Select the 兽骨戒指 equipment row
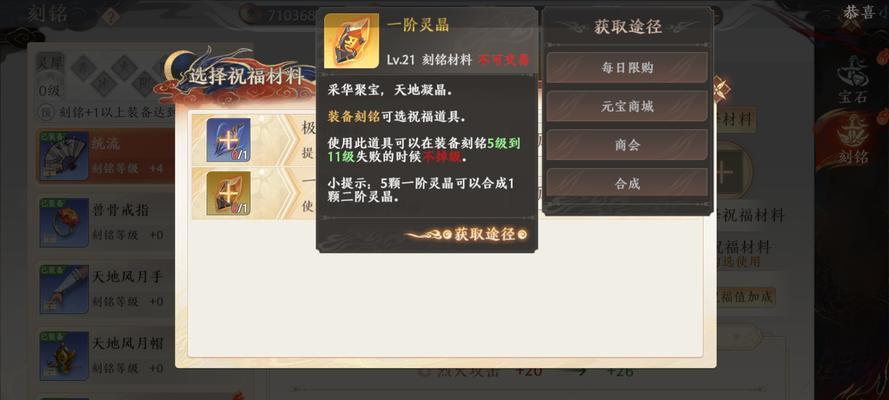 click(105, 223)
